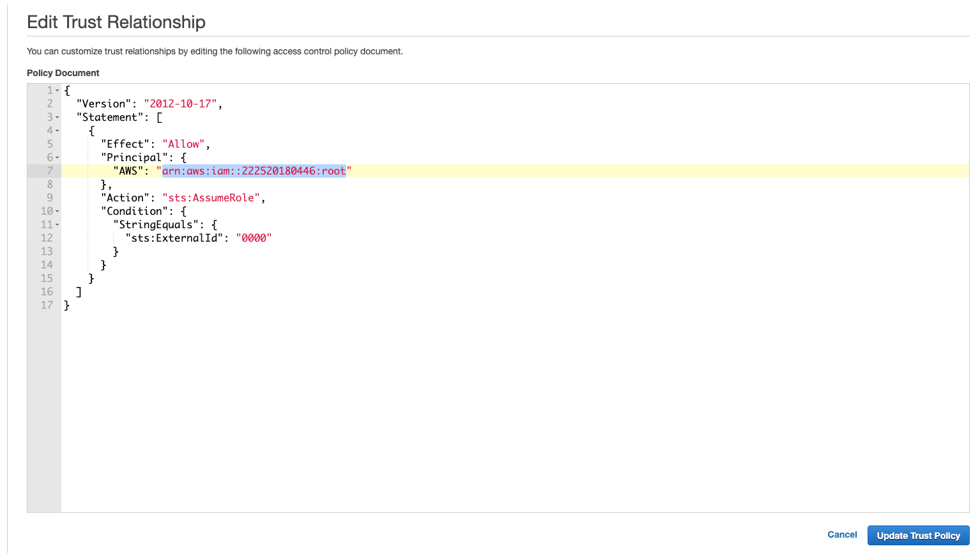Collapse the fold arrow on line 1
The height and width of the screenshot is (553, 980).
pyautogui.click(x=57, y=91)
